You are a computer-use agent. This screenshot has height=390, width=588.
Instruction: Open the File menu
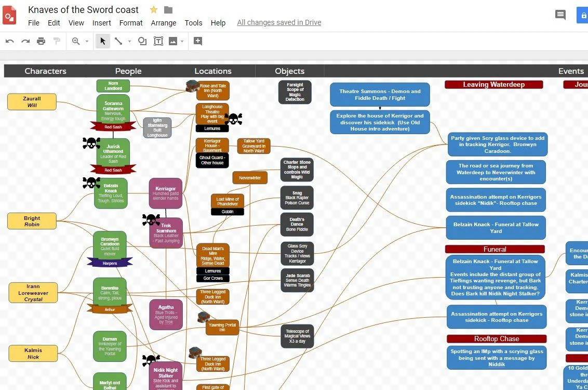(x=34, y=23)
